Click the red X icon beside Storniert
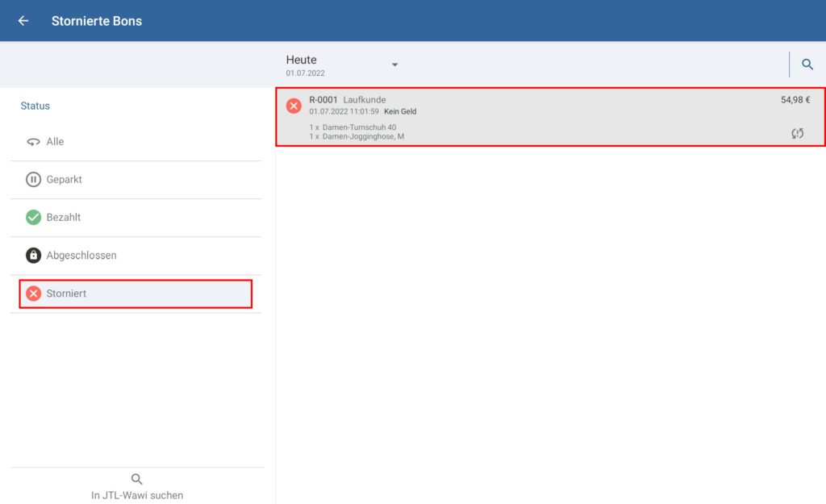Screen dimensions: 826x504 coord(33,294)
